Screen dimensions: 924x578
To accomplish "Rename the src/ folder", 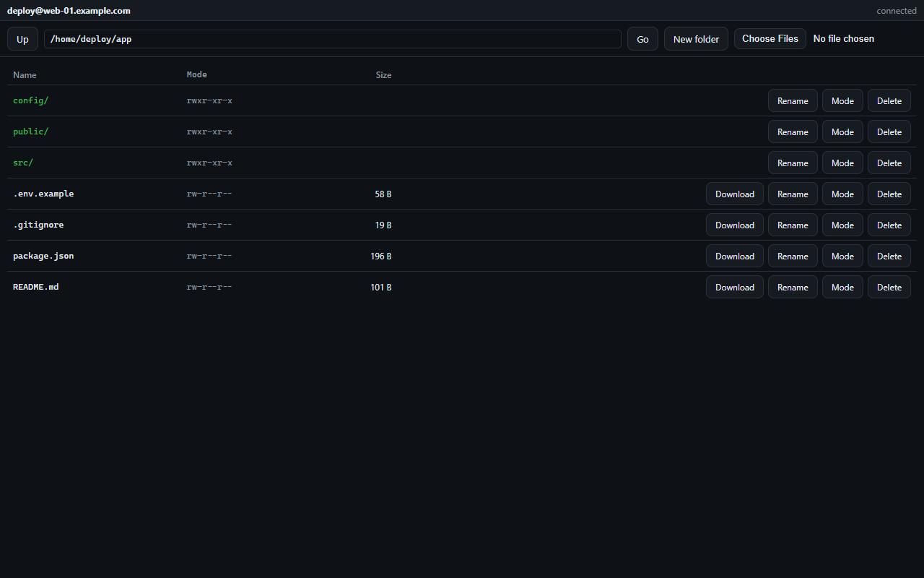I will (x=793, y=163).
